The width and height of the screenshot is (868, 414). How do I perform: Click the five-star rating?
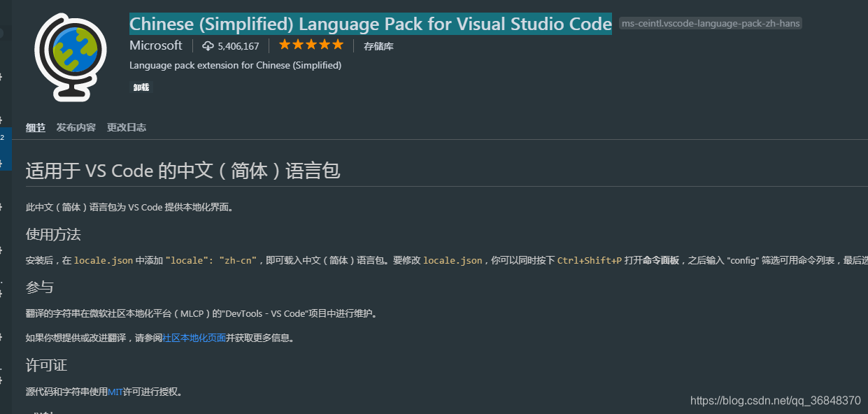[x=311, y=45]
